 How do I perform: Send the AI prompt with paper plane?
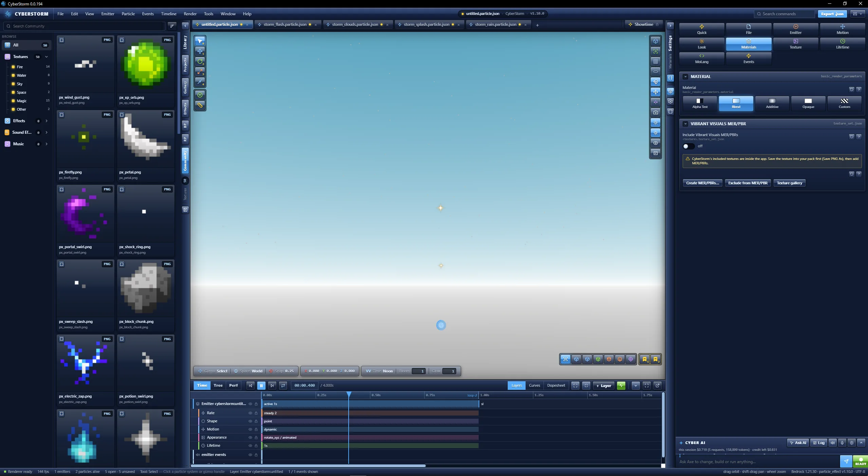(x=846, y=461)
